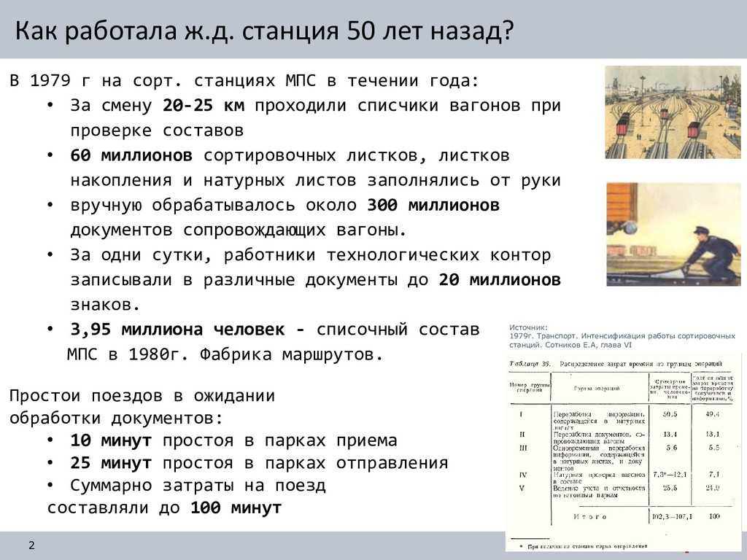Click the bold text "60 миллионов"

pos(131,156)
